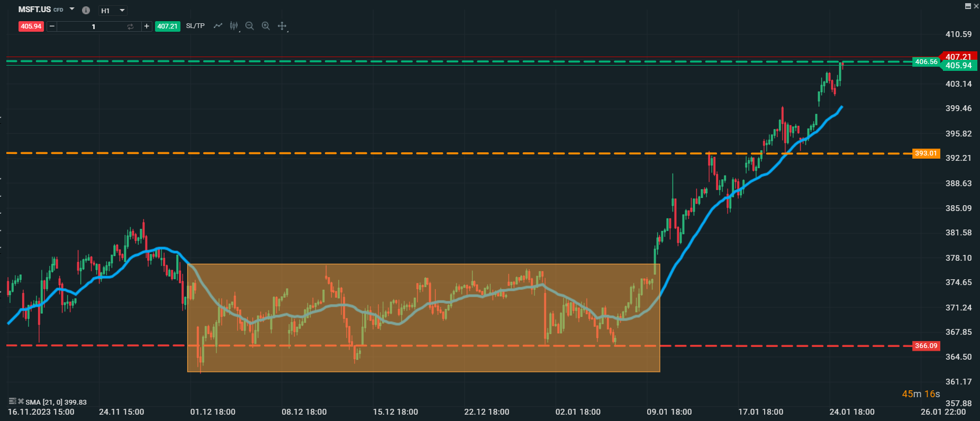The width and height of the screenshot is (980, 421).
Task: Open SMA indicator settings icon
Action: point(13,401)
